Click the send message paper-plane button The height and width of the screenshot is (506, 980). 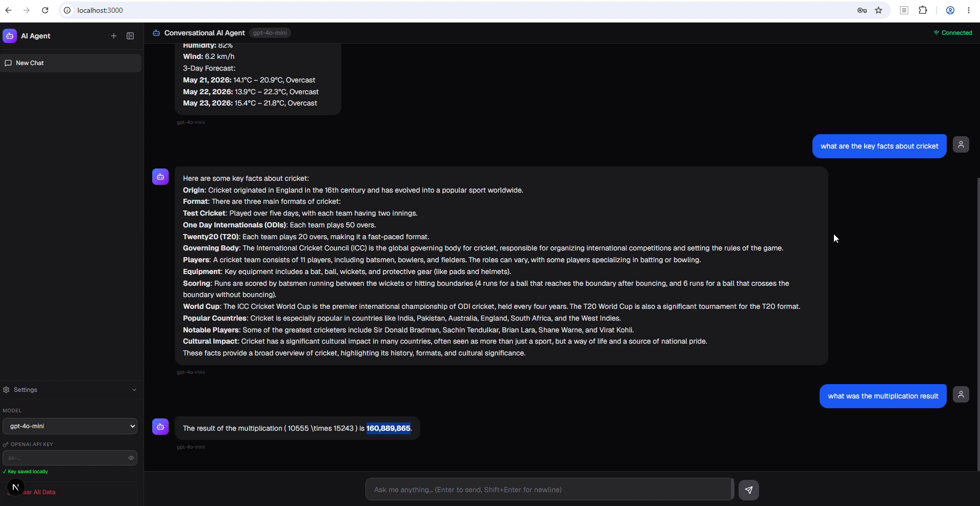[x=749, y=490]
